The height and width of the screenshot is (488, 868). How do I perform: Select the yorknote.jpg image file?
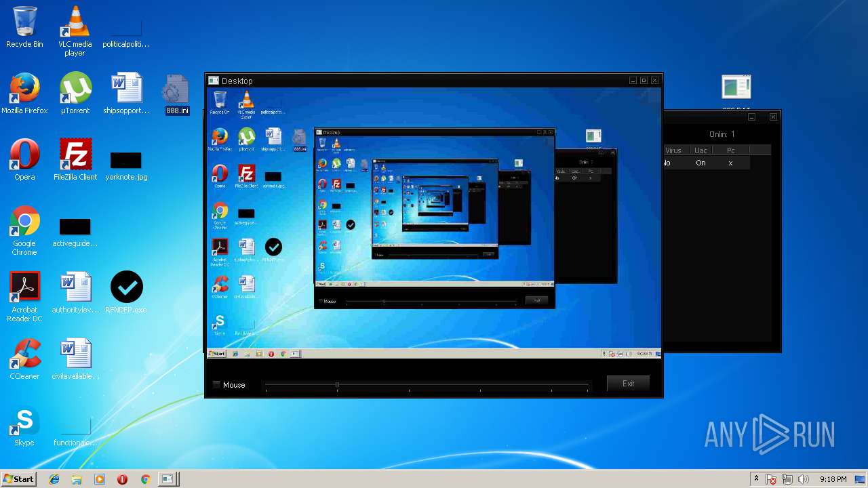tap(126, 166)
